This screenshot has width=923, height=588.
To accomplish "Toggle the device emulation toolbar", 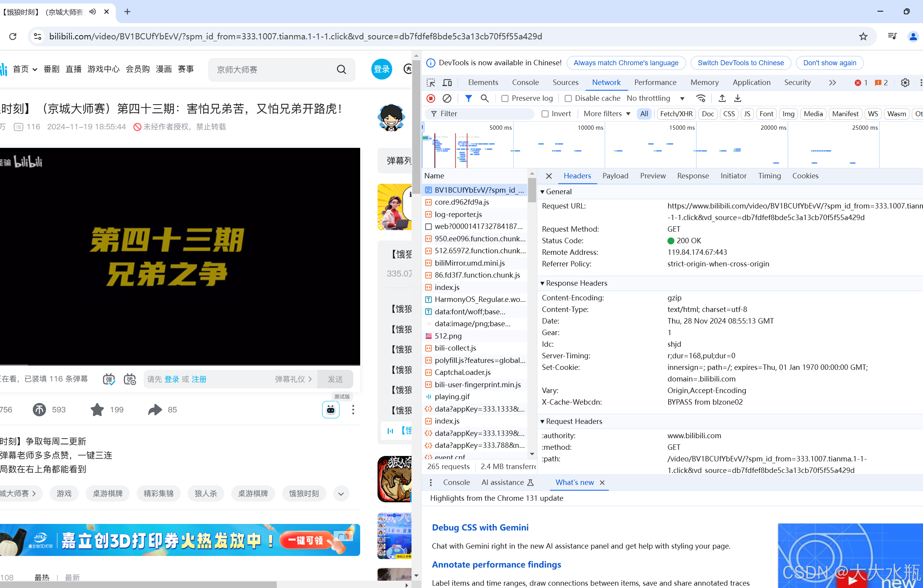I will (x=447, y=82).
